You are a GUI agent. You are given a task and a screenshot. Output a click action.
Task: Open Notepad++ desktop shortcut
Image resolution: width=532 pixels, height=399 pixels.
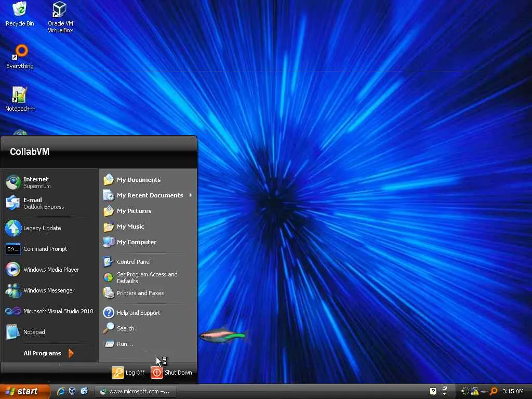[20, 99]
